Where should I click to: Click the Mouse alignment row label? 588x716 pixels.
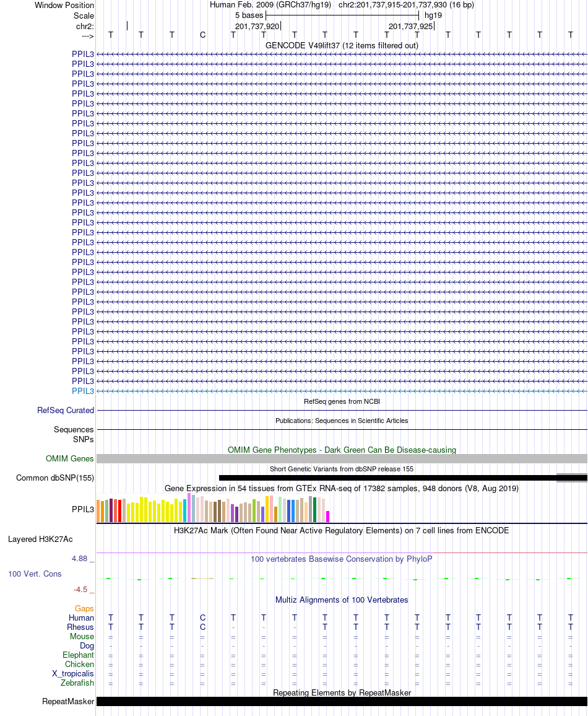82,636
